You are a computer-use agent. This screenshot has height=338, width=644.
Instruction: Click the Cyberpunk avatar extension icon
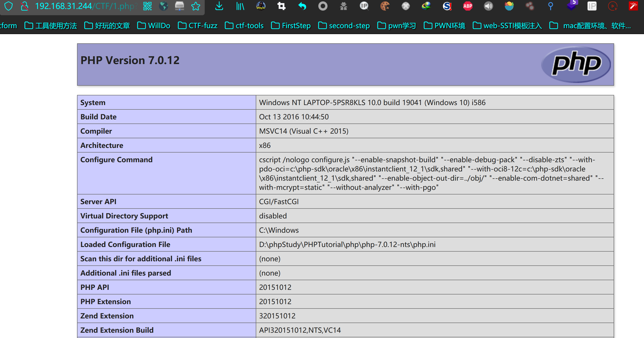(261, 6)
